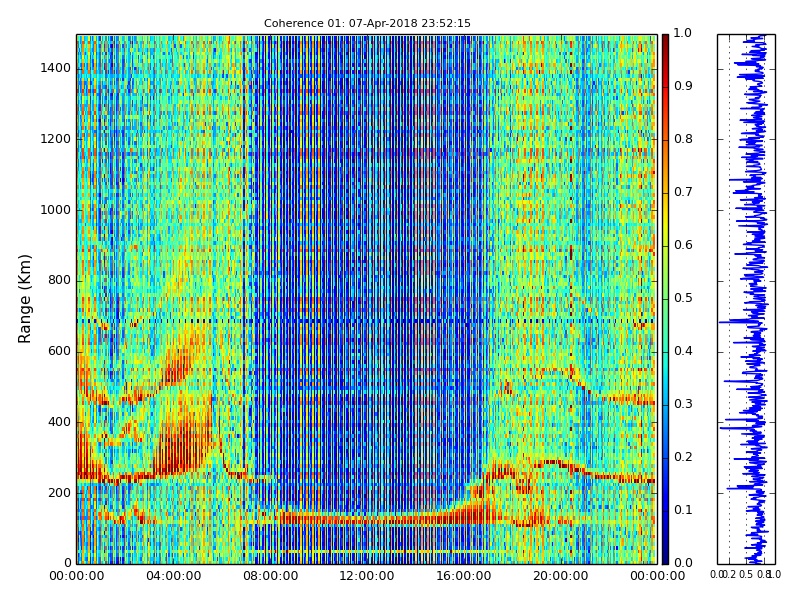Click the profile plot's 0.5 x-axis tick label
The width and height of the screenshot is (800, 600).
tap(745, 575)
